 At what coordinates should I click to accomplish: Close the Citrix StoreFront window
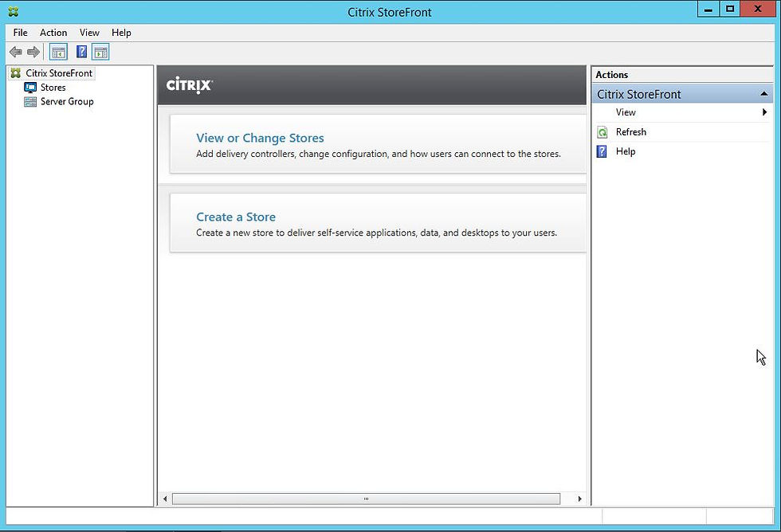pos(758,9)
